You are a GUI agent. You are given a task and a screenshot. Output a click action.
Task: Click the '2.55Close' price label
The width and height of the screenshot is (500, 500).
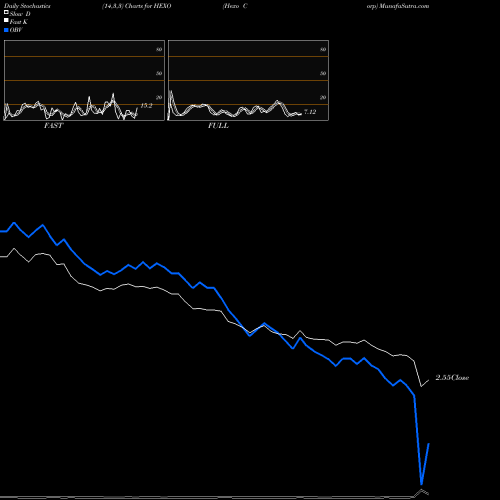click(x=452, y=378)
